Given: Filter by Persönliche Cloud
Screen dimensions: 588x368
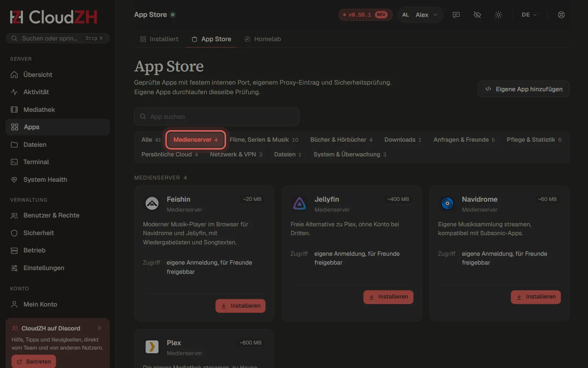Looking at the screenshot, I should pyautogui.click(x=170, y=155).
